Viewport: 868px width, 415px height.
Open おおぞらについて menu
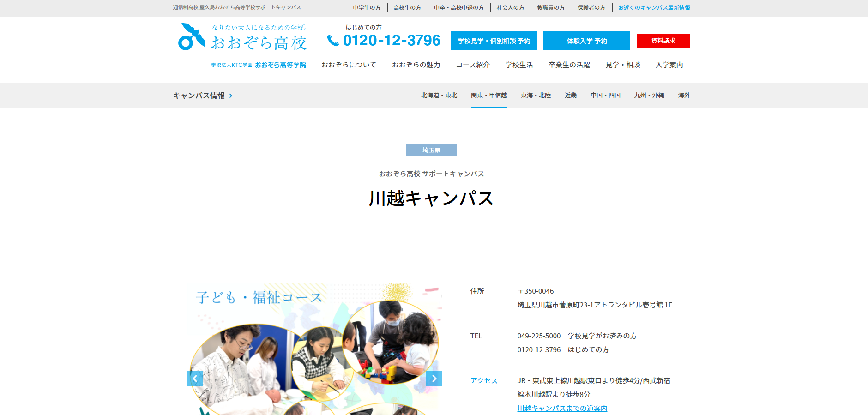pyautogui.click(x=349, y=65)
